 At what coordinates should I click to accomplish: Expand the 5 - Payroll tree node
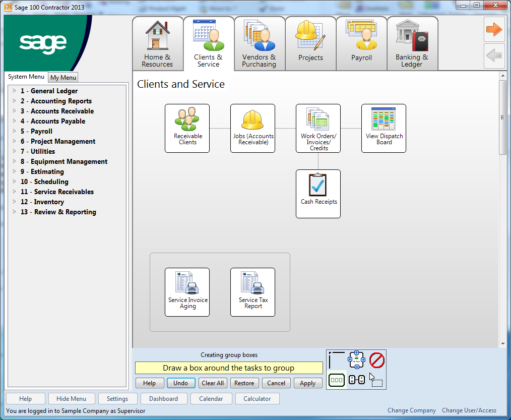click(14, 131)
